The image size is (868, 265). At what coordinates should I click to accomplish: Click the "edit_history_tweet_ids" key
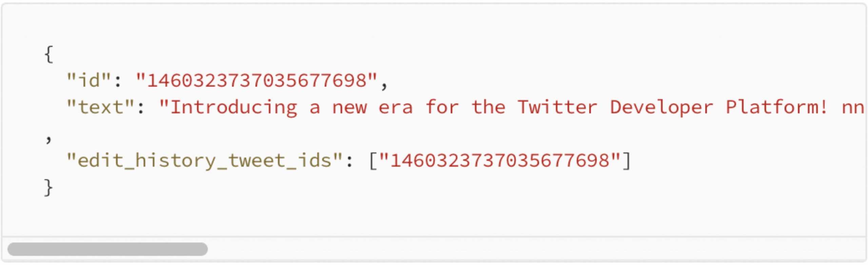coord(204,161)
